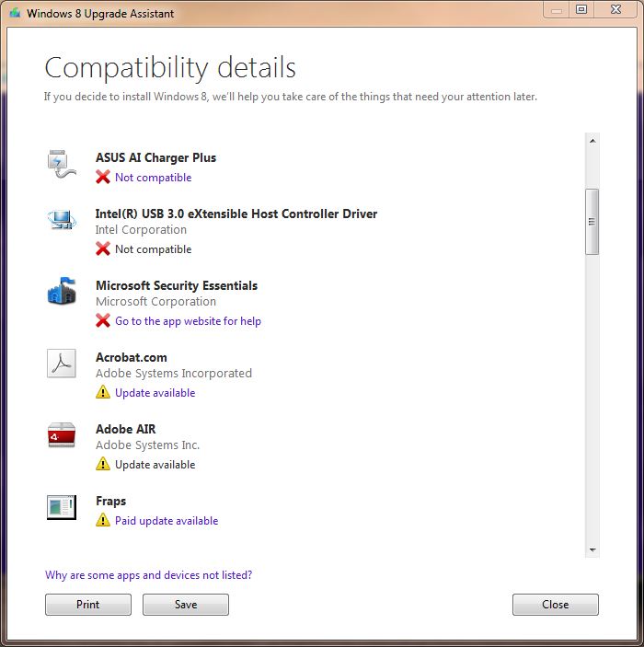This screenshot has height=647, width=644.
Task: Click the list scrollbar thumb
Action: [592, 222]
